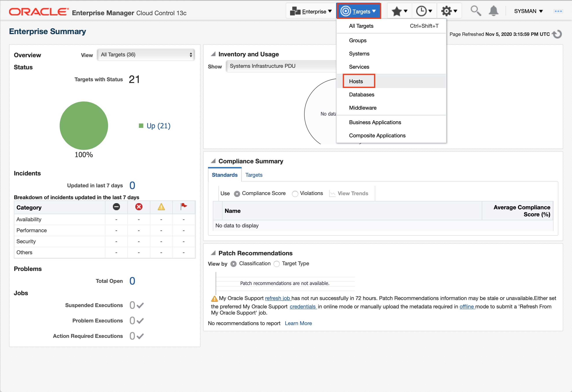Choose Databases from Targets menu
Viewport: 572px width, 392px height.
391,95
